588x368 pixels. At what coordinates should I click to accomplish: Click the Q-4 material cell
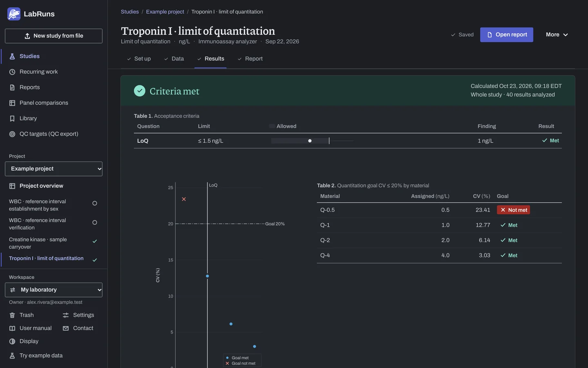tap(325, 256)
